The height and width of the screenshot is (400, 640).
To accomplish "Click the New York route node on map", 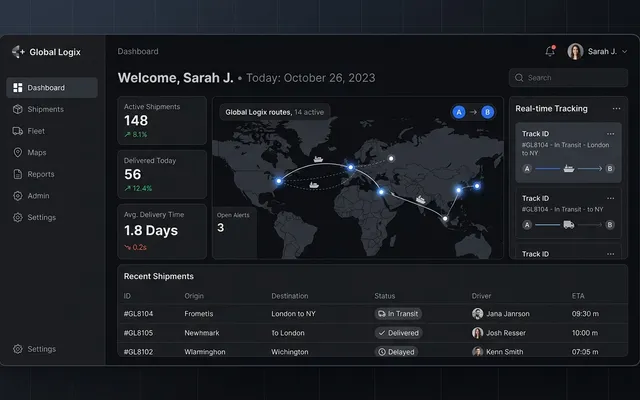I will [x=279, y=181].
